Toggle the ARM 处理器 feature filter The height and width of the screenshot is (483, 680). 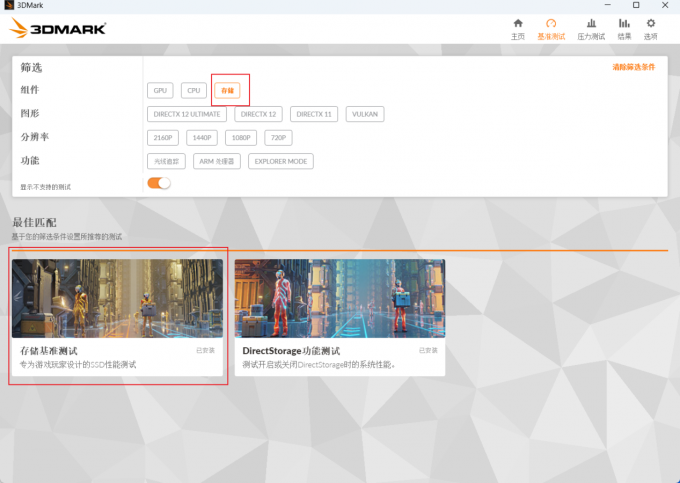(x=216, y=161)
